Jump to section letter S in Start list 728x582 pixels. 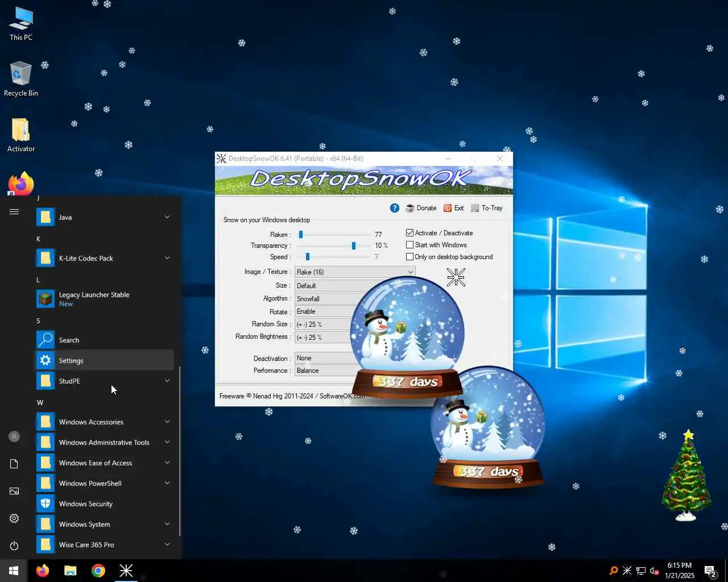point(39,321)
